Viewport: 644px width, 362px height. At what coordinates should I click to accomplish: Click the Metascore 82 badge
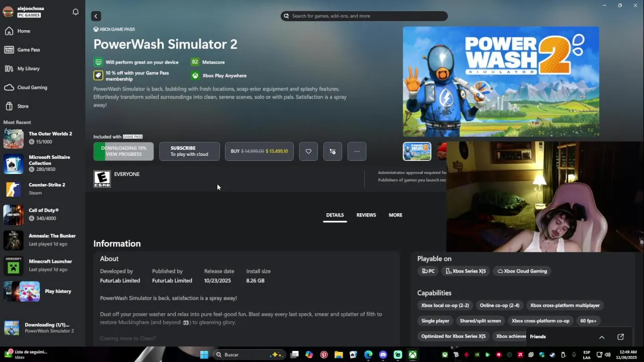195,62
